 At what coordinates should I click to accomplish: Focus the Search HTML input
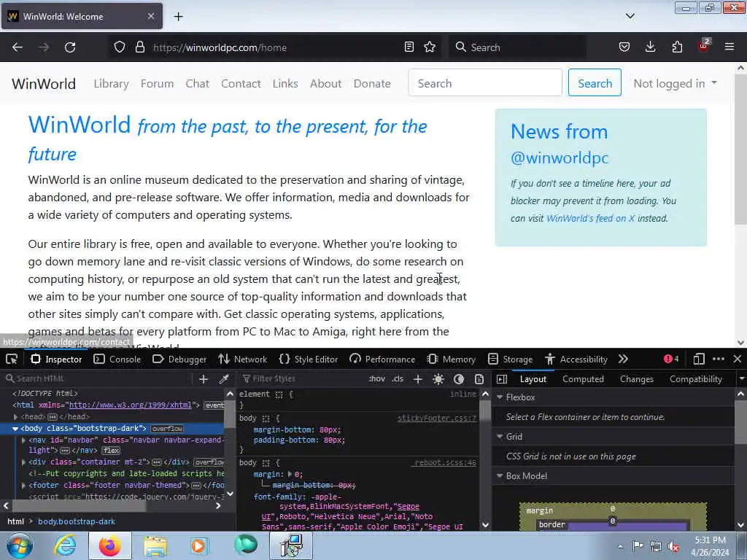point(98,379)
